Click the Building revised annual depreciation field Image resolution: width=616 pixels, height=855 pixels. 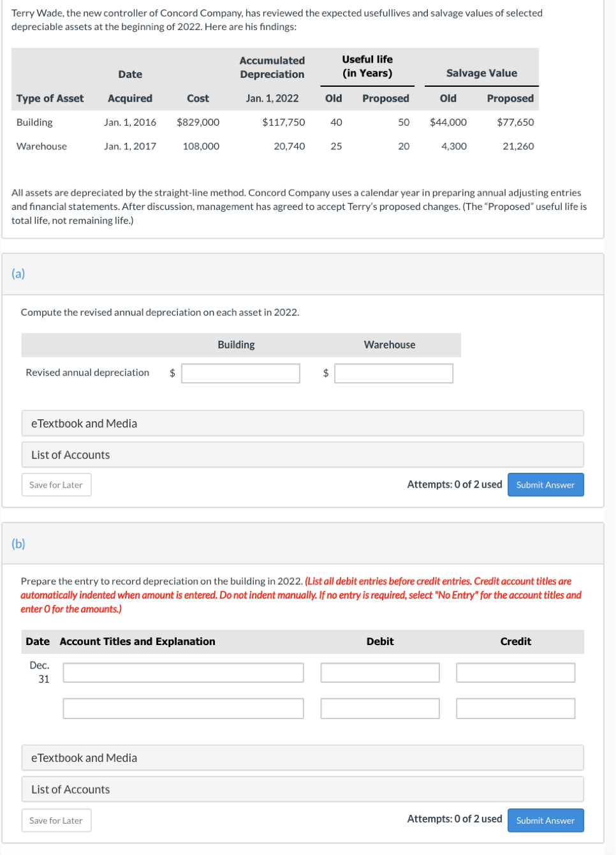coord(240,373)
